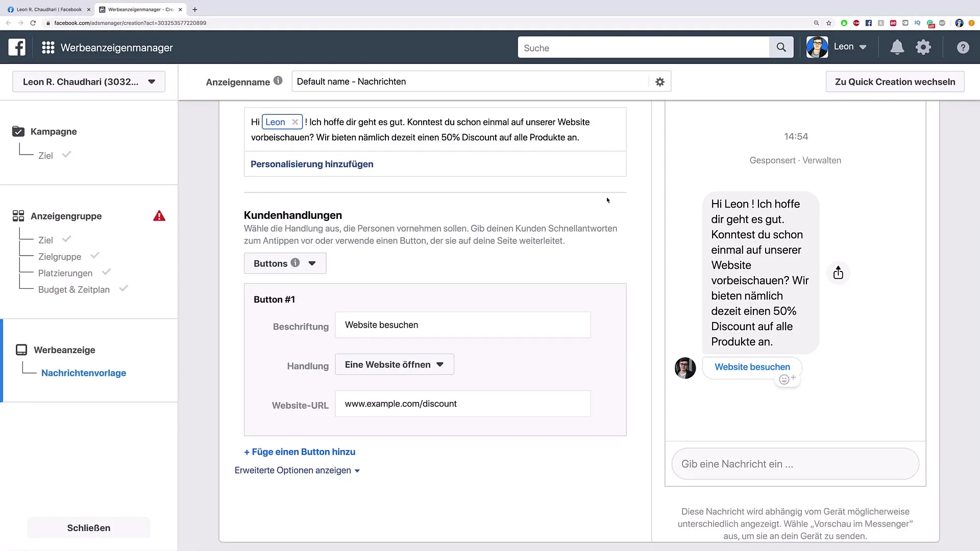
Task: Select Werbeanzeige in the sidebar
Action: point(64,350)
